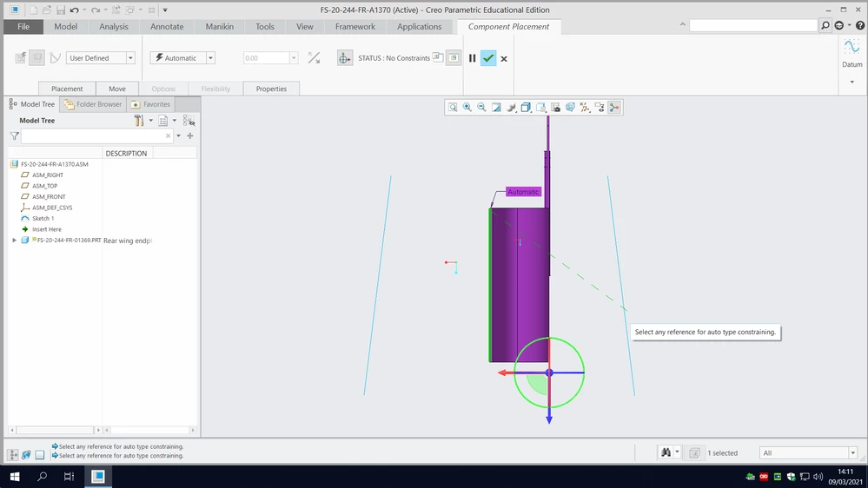The width and height of the screenshot is (868, 488).
Task: Open the File menu
Action: (x=23, y=27)
